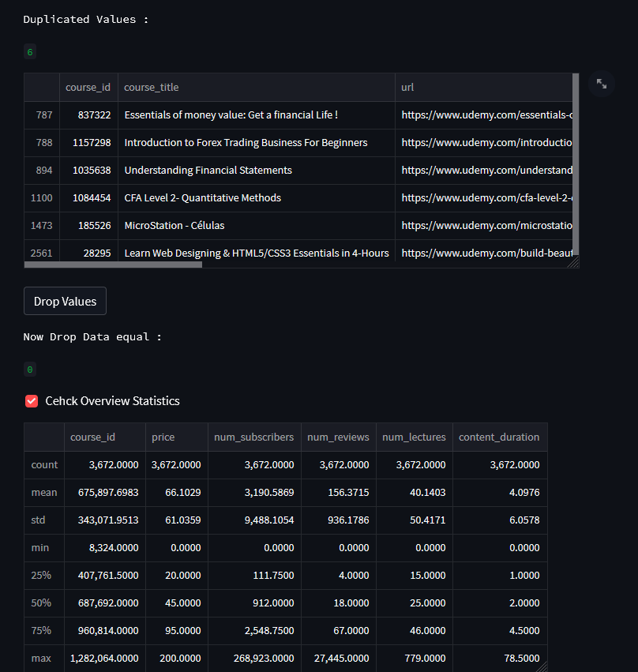638x672 pixels.
Task: Click std num_subscribers value 9,488.1054
Action: click(x=254, y=520)
